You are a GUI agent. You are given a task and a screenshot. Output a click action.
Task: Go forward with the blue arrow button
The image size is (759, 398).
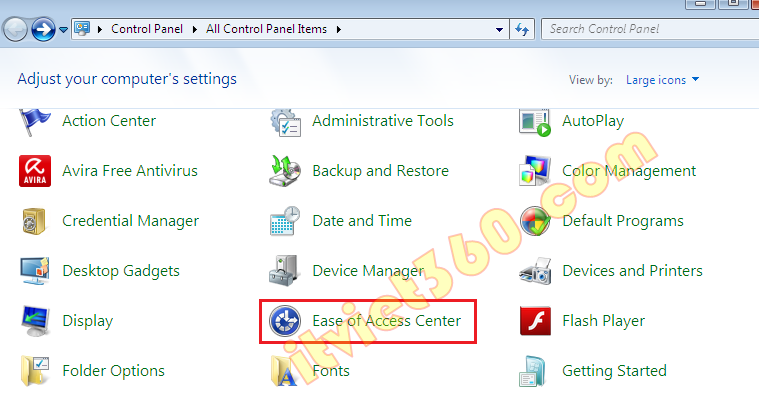[43, 30]
